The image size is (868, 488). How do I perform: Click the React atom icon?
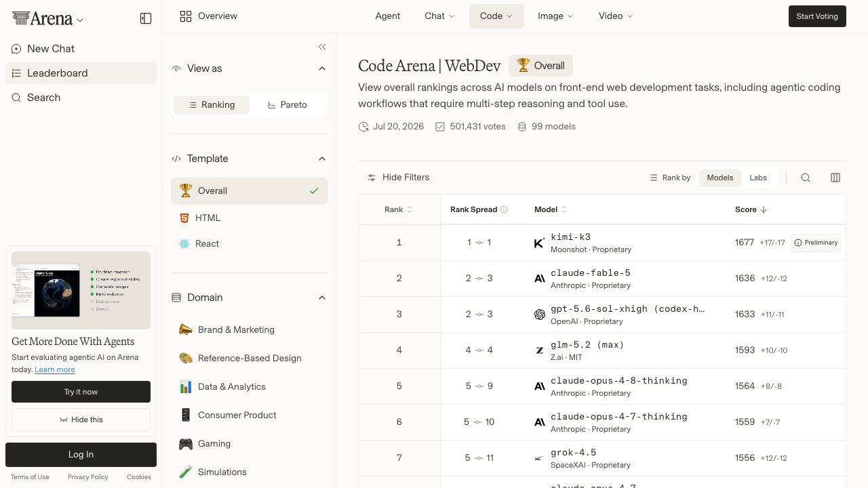pos(184,243)
